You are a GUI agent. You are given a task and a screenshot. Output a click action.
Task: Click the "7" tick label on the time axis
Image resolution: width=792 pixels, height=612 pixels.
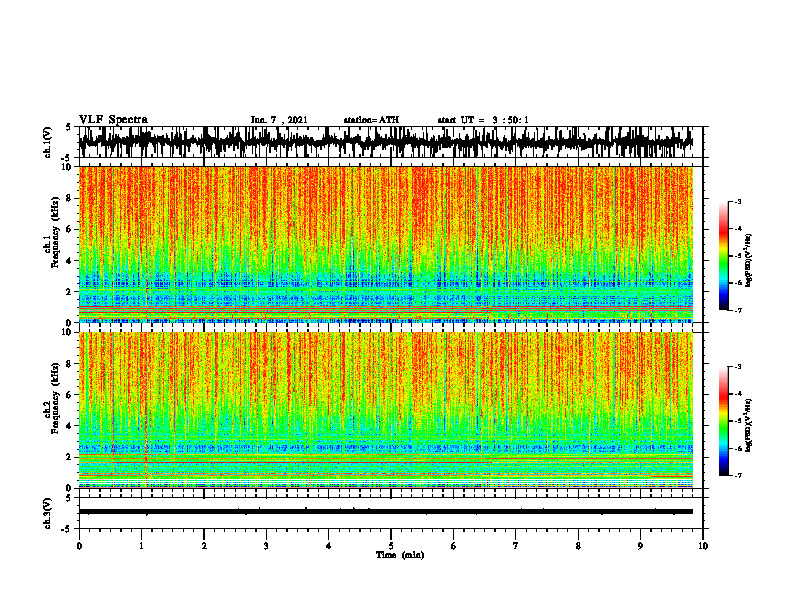(516, 546)
